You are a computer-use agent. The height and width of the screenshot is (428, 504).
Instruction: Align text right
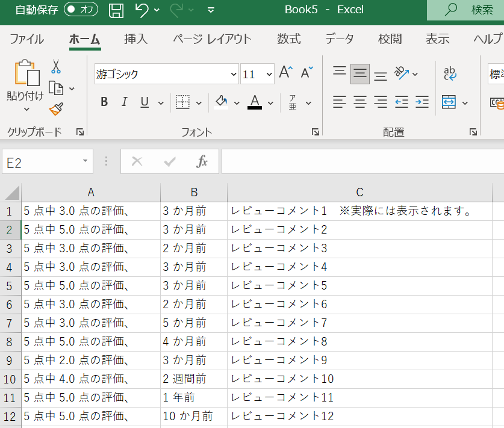coord(381,102)
